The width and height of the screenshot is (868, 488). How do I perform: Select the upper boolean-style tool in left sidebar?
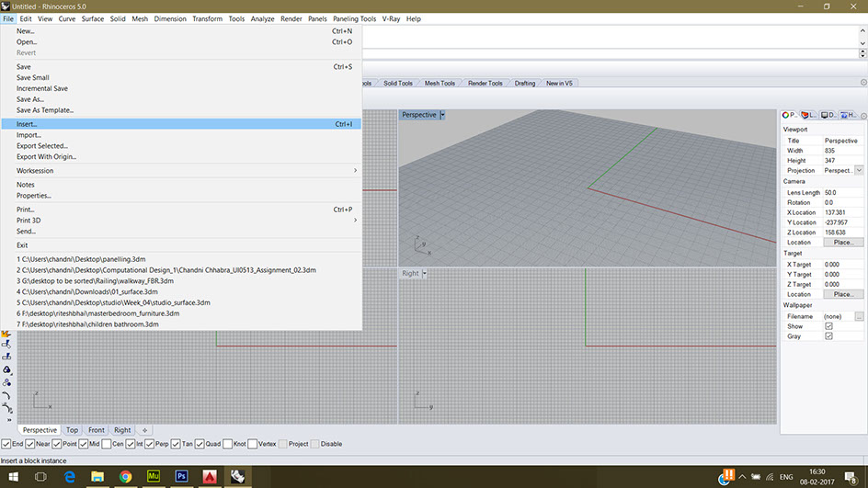click(6, 344)
